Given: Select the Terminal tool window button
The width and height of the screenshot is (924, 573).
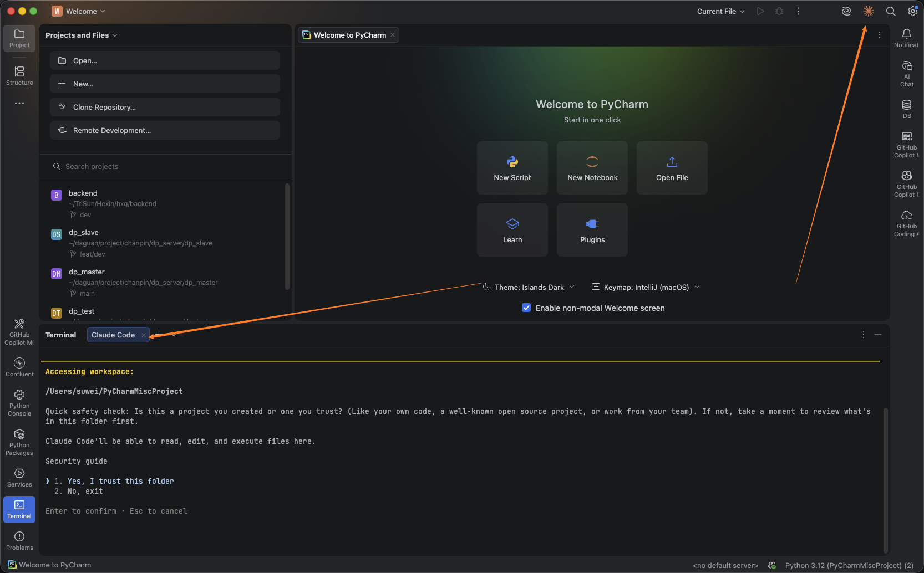Looking at the screenshot, I should (19, 509).
